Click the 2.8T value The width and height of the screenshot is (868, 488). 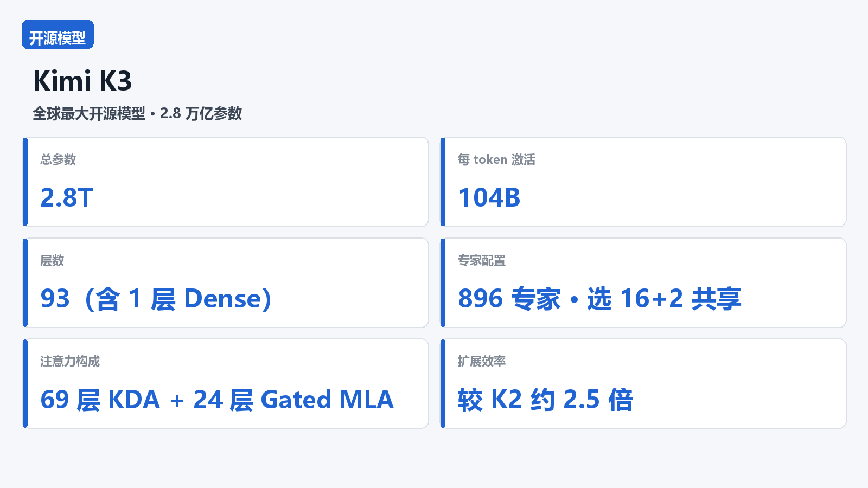(x=67, y=197)
